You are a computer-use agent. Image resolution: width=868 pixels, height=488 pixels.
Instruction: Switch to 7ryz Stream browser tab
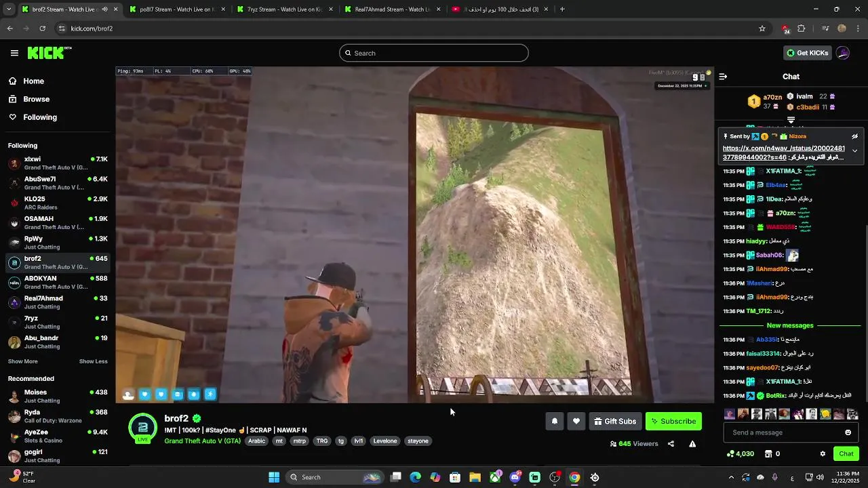(283, 9)
